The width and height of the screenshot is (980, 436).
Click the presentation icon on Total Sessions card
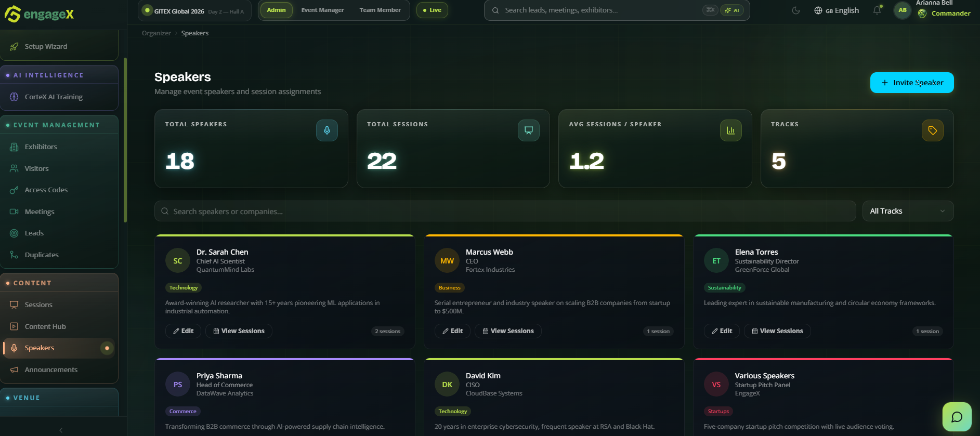[529, 130]
